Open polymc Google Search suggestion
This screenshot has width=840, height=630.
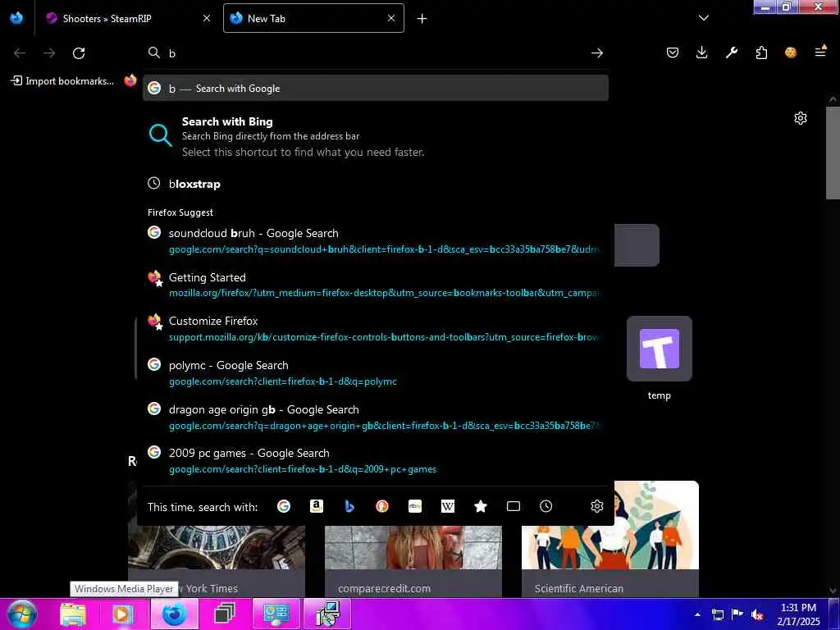coord(376,373)
